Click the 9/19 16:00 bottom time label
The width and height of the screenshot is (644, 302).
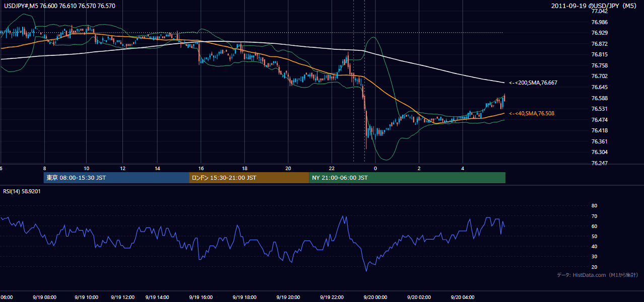201,297
